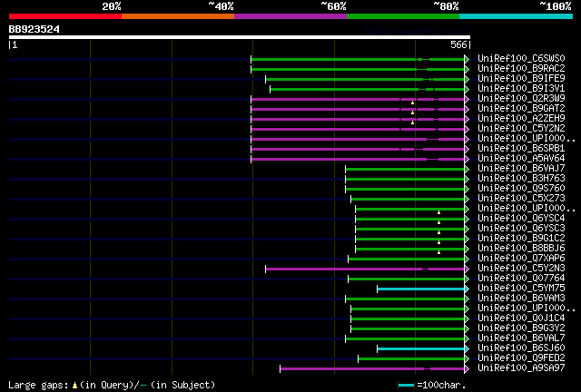581x392 pixels.
Task: Click the query end position label 566
Action: (x=458, y=44)
